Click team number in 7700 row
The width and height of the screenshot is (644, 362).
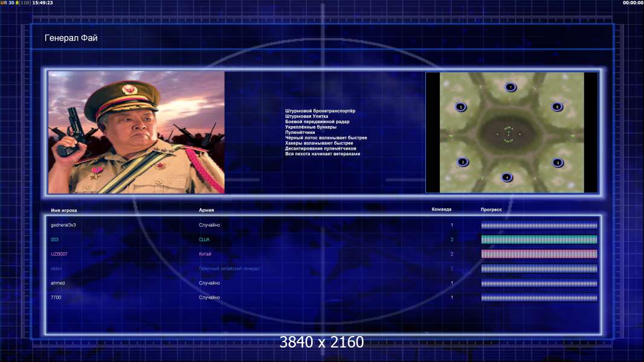452,297
